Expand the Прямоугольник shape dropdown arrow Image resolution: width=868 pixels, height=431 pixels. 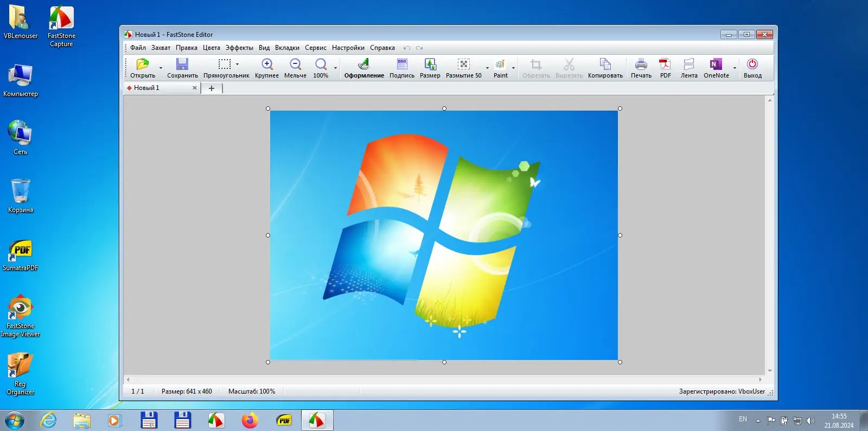click(237, 65)
